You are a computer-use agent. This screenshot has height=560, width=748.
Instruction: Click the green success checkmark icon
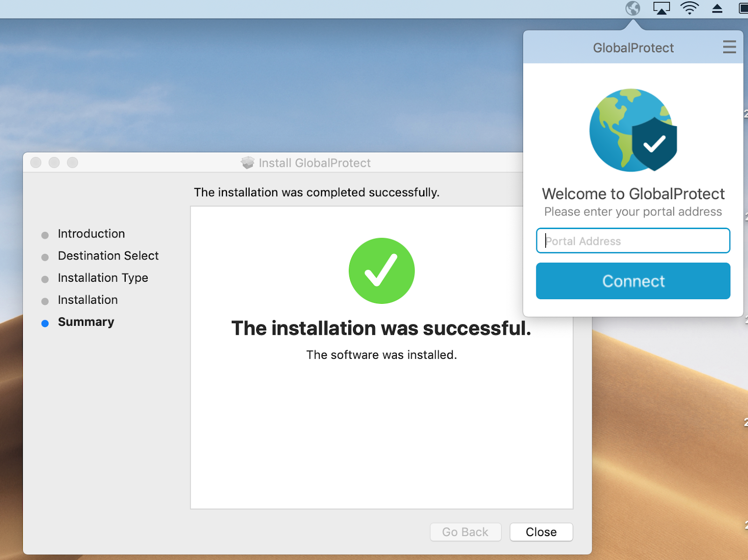coord(381,271)
